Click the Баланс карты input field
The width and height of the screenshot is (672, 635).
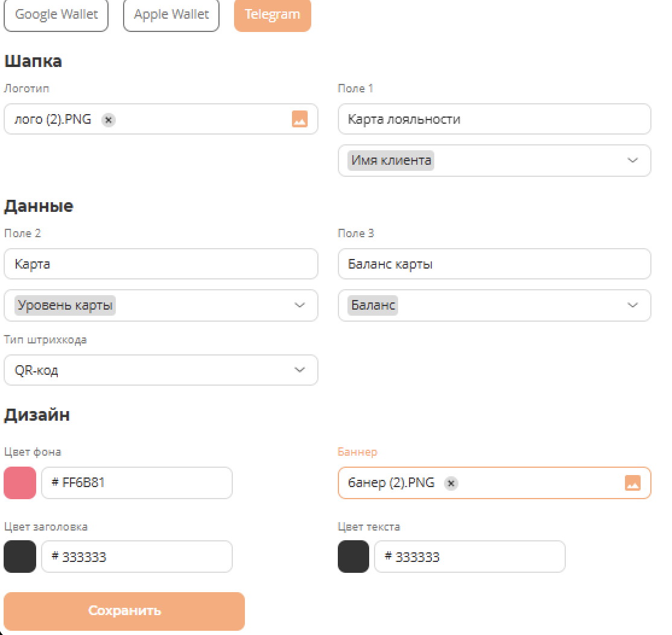click(494, 264)
